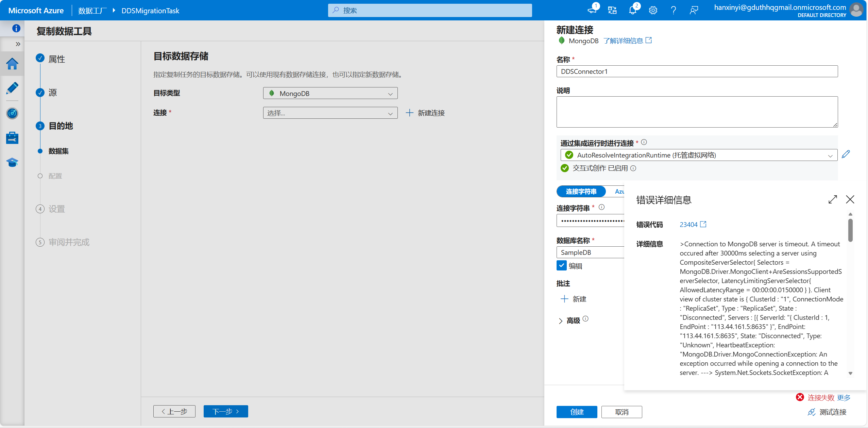868x428 pixels.
Task: Open the Home icon in left sidebar
Action: [x=12, y=64]
